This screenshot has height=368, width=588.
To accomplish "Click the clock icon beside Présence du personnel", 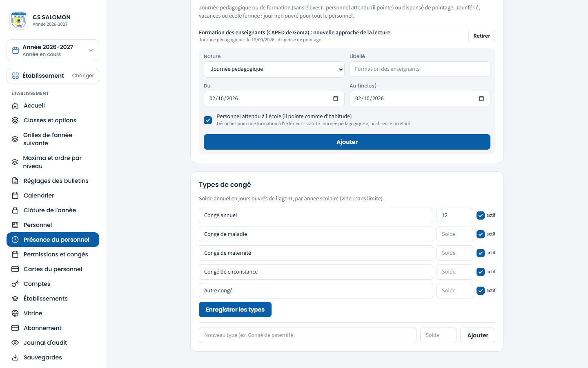I will point(15,240).
